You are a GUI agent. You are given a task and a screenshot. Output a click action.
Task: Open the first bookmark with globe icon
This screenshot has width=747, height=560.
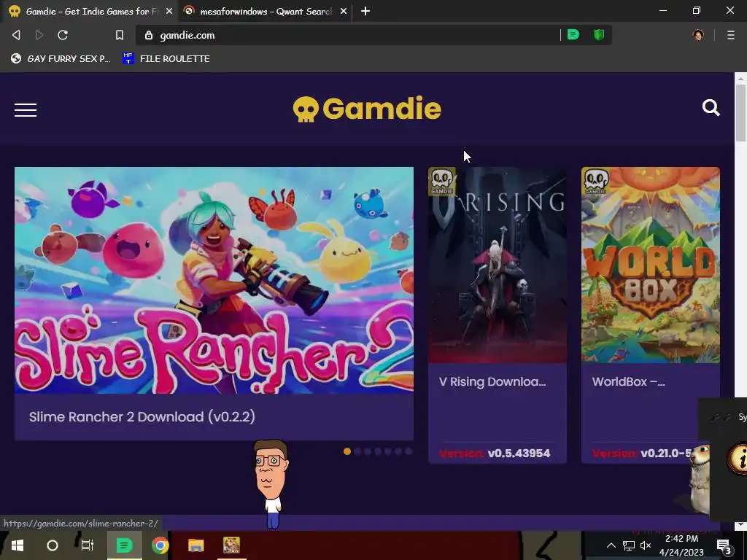(61, 58)
